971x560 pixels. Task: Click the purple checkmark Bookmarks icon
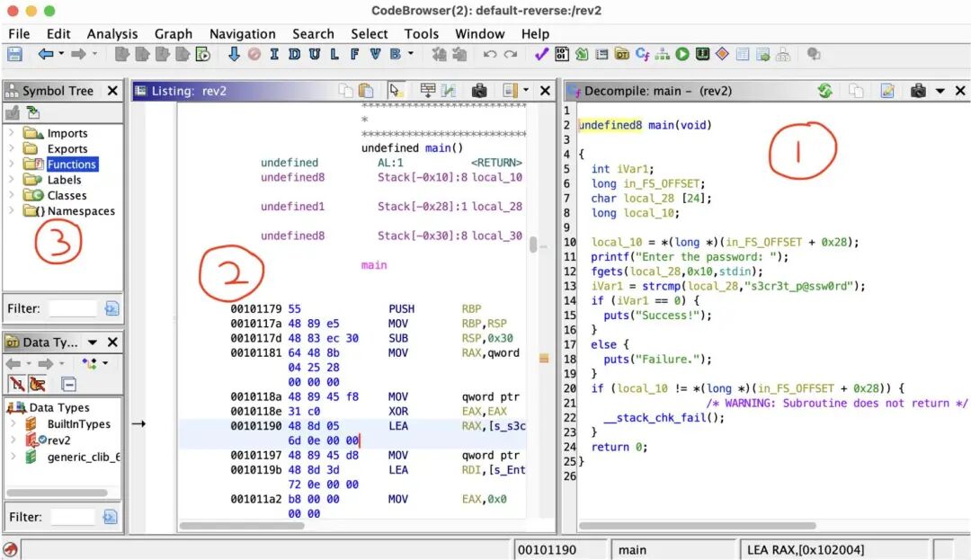tap(541, 55)
